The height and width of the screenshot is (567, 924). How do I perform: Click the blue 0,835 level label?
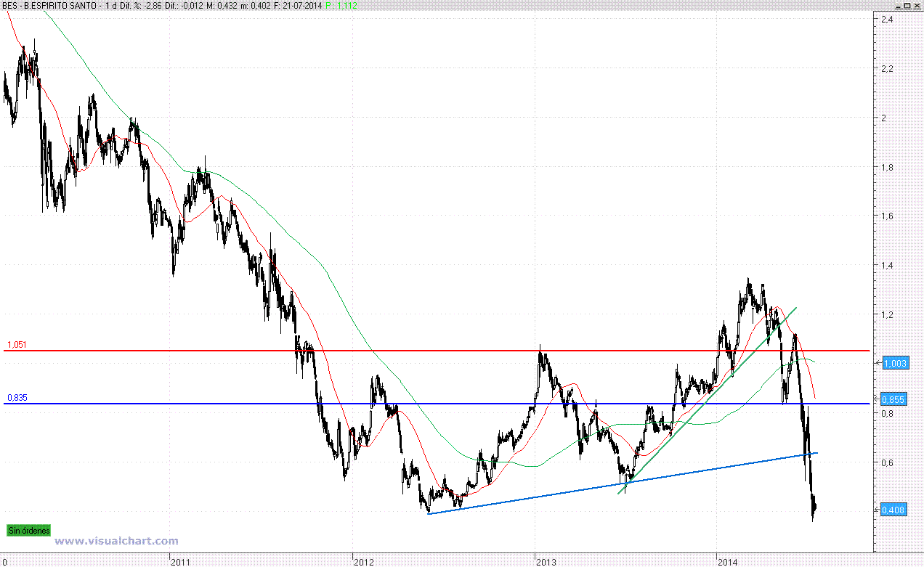click(17, 398)
